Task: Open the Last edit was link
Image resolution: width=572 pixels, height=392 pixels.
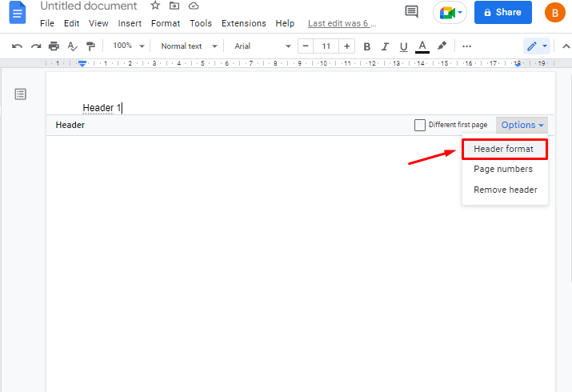Action: pos(342,24)
